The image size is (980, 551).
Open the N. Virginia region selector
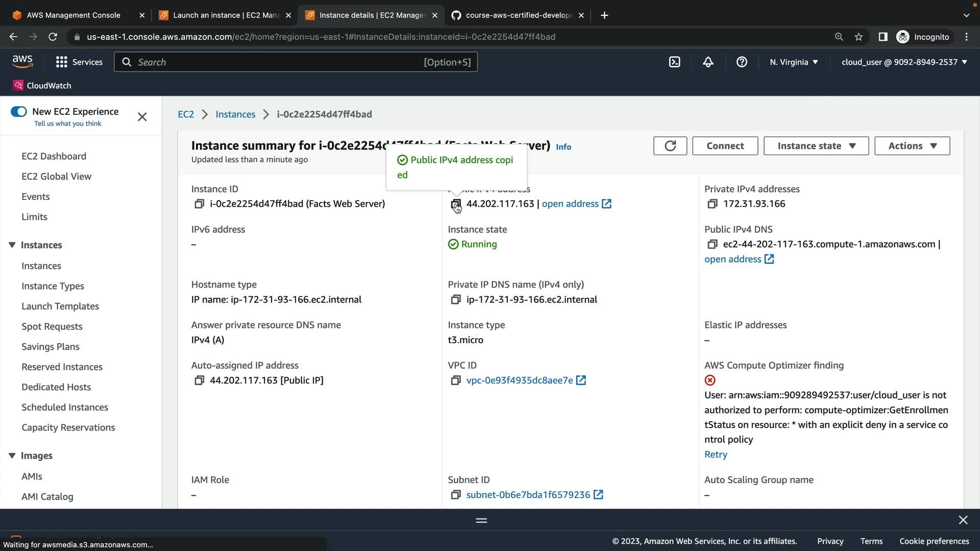click(794, 62)
